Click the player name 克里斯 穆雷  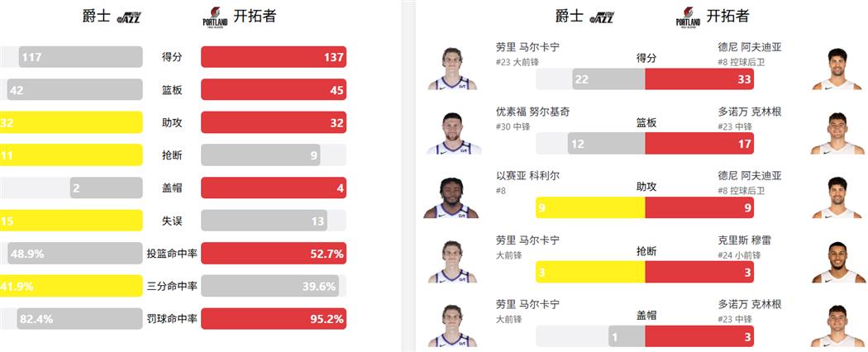coord(750,240)
